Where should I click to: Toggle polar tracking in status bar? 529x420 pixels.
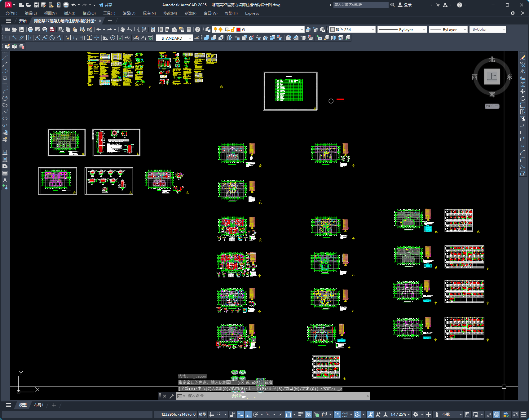tap(256, 414)
